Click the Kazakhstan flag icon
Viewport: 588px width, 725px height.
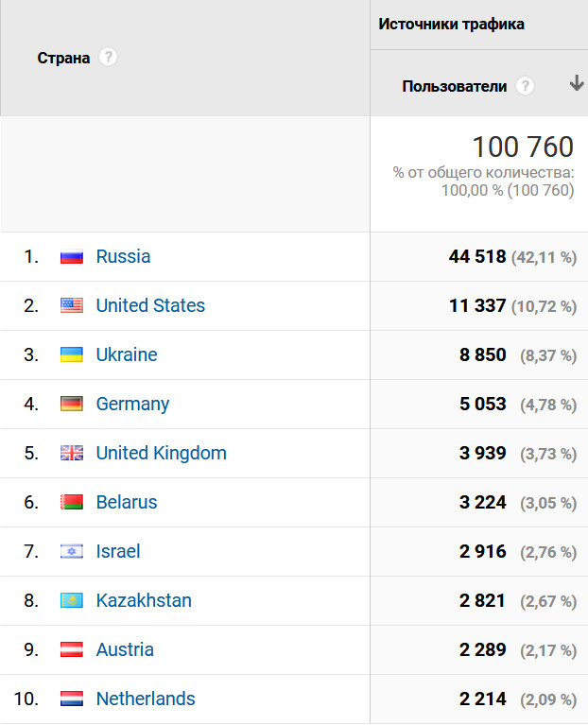(x=72, y=600)
